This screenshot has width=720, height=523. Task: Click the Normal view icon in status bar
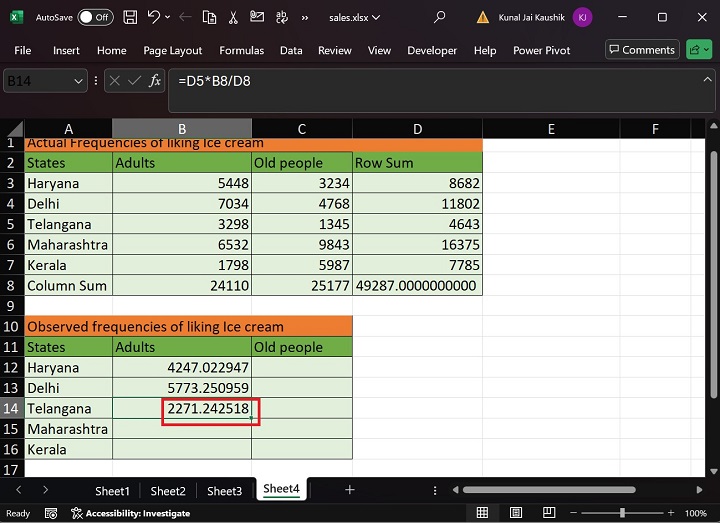point(482,513)
